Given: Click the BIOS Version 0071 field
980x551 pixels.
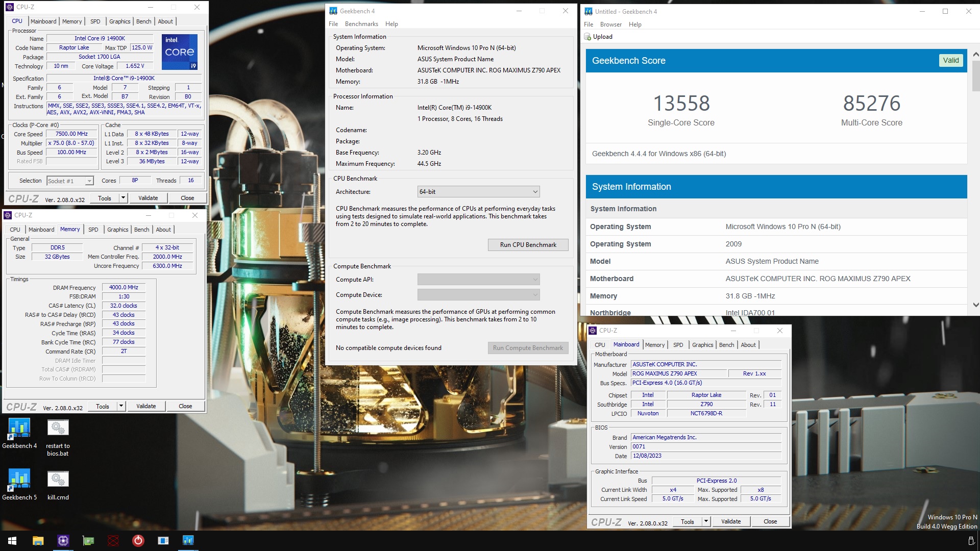Looking at the screenshot, I should (706, 447).
